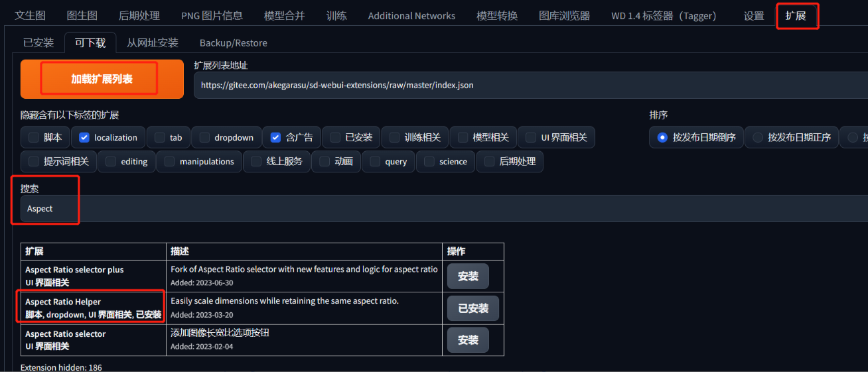Select the 可下载 sub-tab

point(90,42)
